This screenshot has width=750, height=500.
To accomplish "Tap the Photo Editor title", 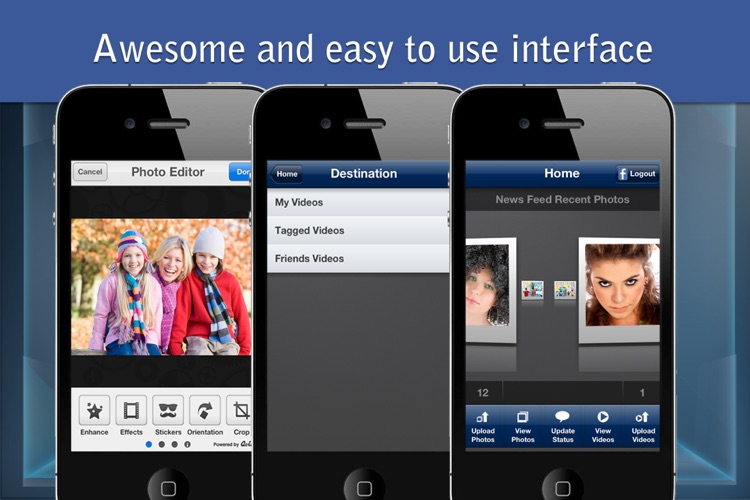I will tap(168, 172).
